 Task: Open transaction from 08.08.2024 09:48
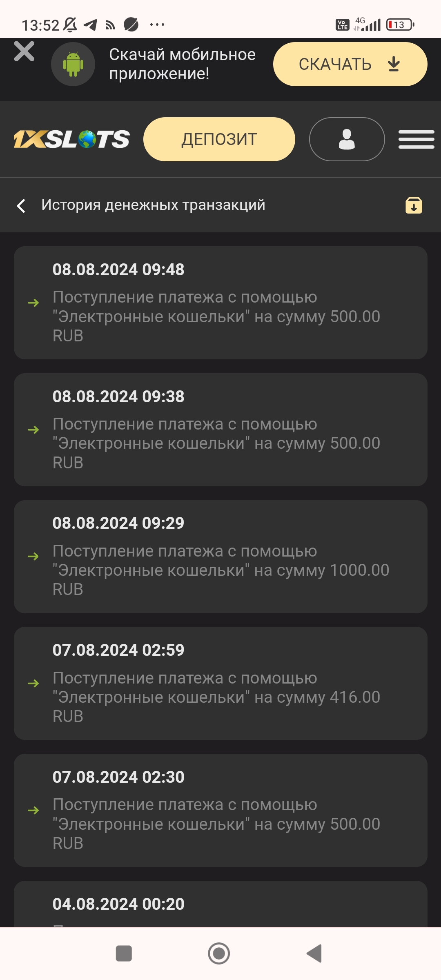click(x=220, y=303)
